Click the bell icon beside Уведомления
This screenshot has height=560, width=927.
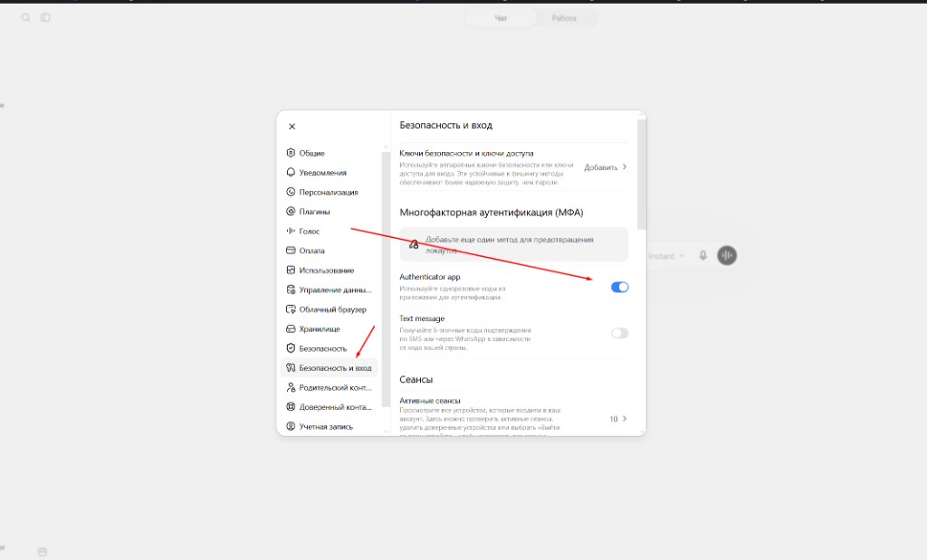[x=291, y=172]
